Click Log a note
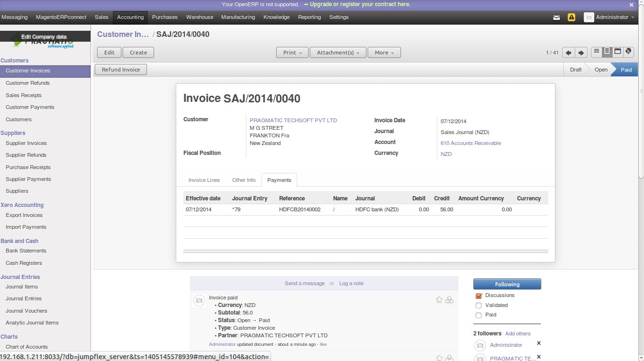This screenshot has height=361, width=644. (x=352, y=283)
